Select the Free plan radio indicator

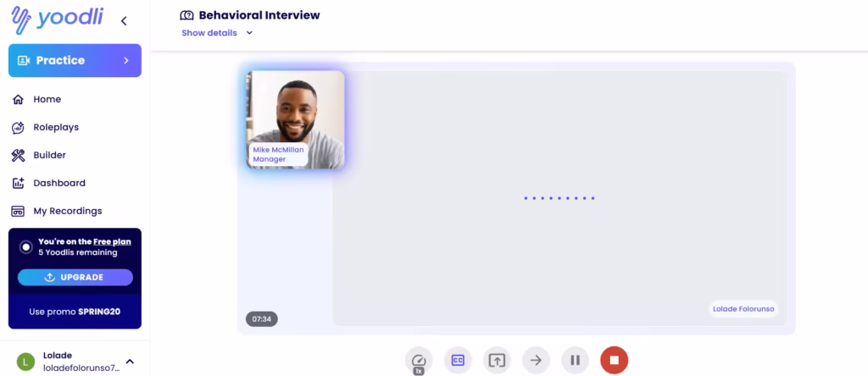click(26, 247)
